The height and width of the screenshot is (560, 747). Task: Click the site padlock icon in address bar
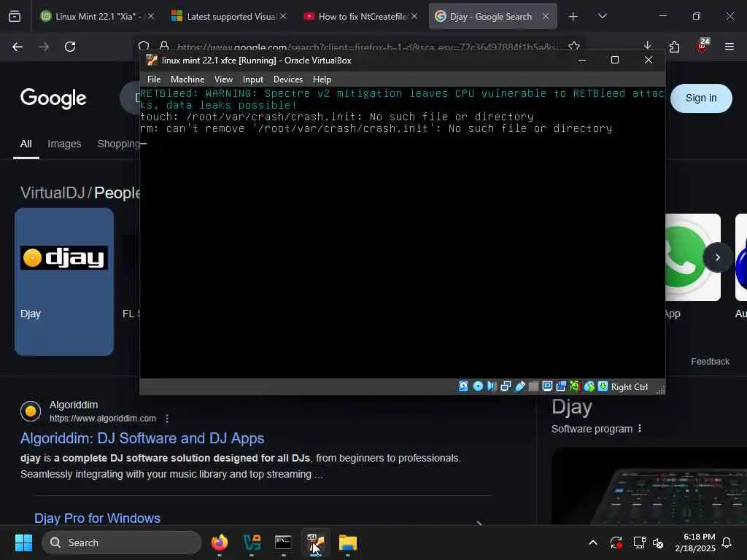point(164,46)
